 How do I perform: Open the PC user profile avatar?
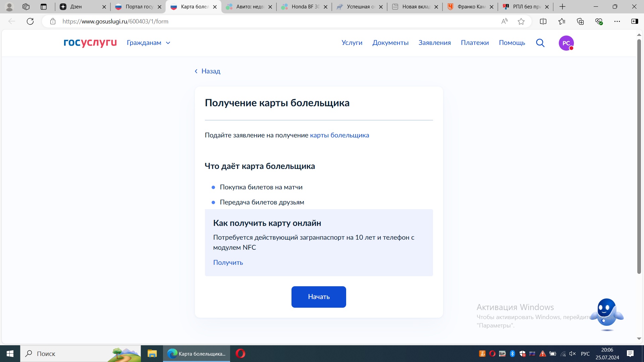point(566,43)
